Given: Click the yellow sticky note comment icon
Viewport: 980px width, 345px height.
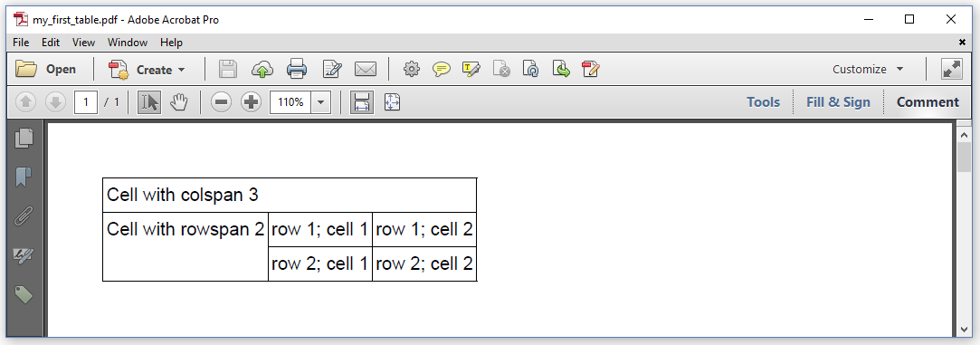Looking at the screenshot, I should click(442, 69).
